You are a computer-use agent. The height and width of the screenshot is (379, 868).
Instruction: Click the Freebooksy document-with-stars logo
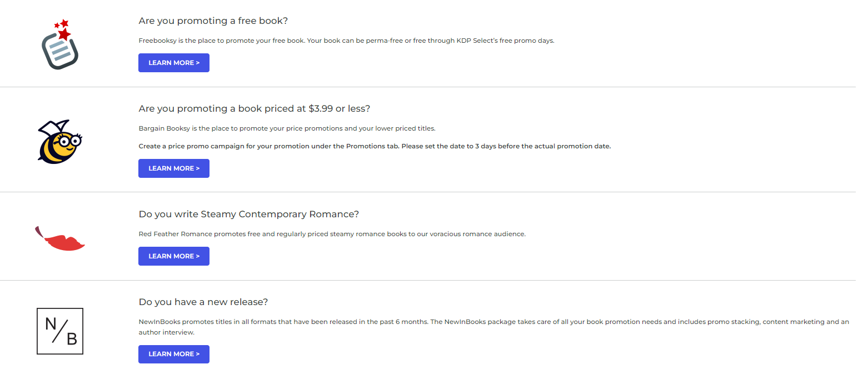click(60, 44)
